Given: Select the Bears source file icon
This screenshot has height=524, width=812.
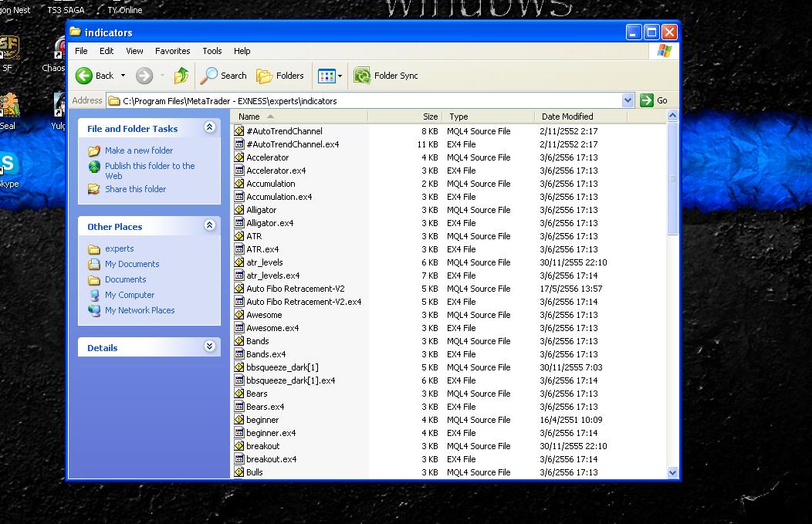Looking at the screenshot, I should point(239,394).
